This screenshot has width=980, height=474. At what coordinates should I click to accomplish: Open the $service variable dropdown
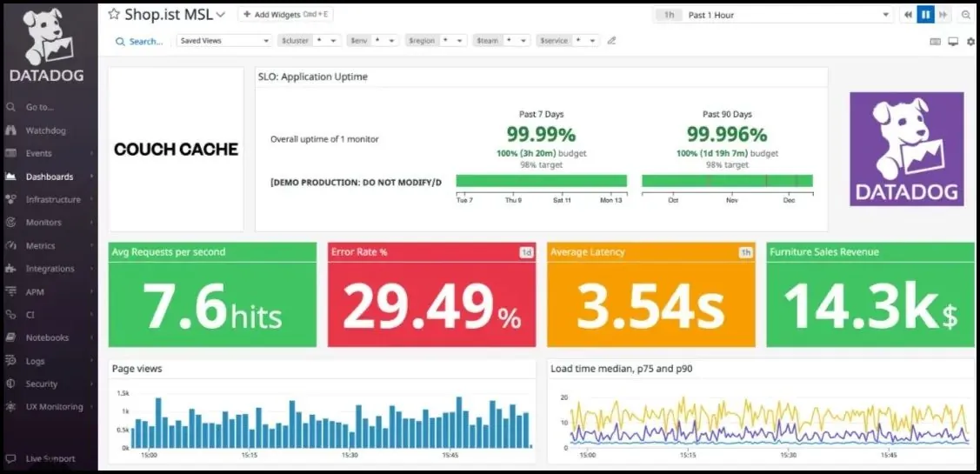point(568,41)
